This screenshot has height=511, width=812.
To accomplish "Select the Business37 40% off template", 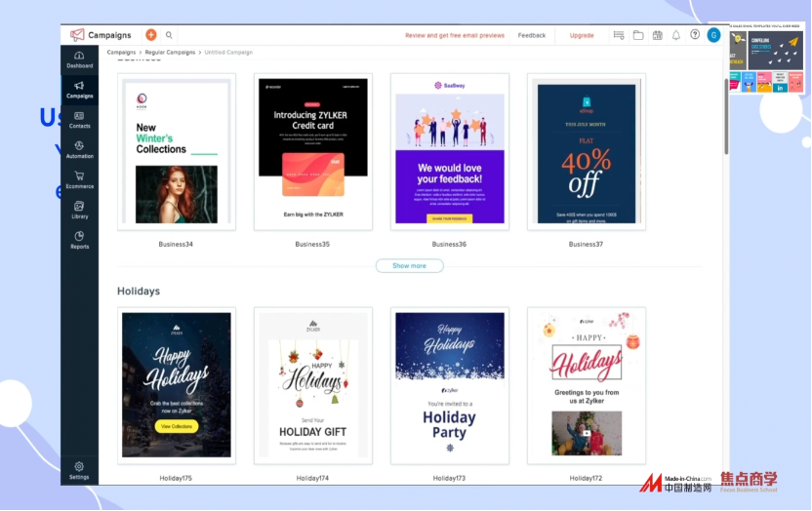I will pyautogui.click(x=587, y=151).
